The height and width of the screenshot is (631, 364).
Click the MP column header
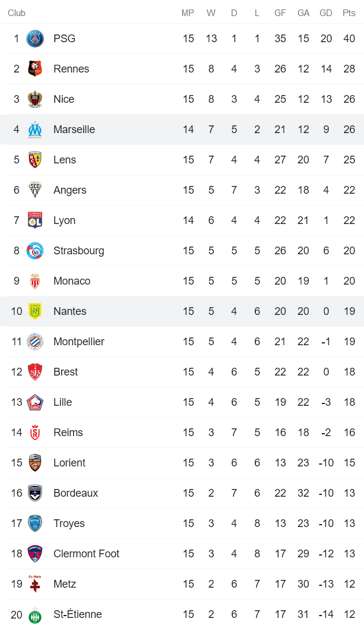[x=188, y=13]
